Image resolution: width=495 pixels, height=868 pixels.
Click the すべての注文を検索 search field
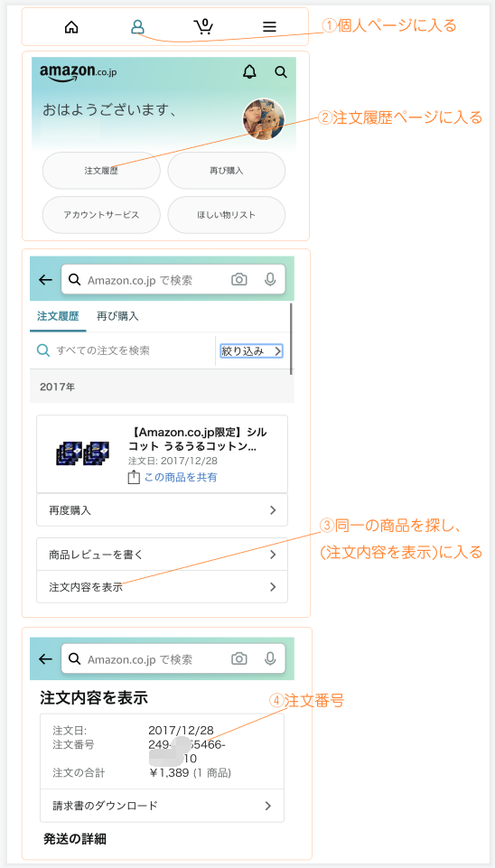pyautogui.click(x=123, y=350)
